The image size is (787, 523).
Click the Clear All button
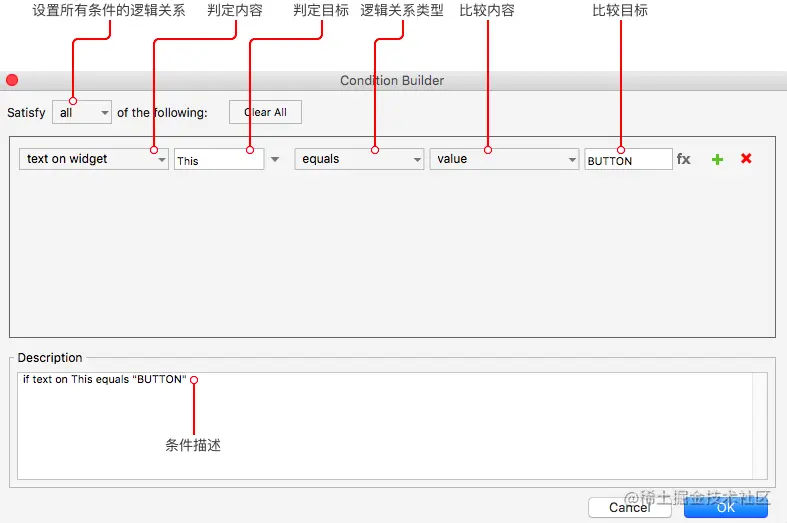click(266, 112)
